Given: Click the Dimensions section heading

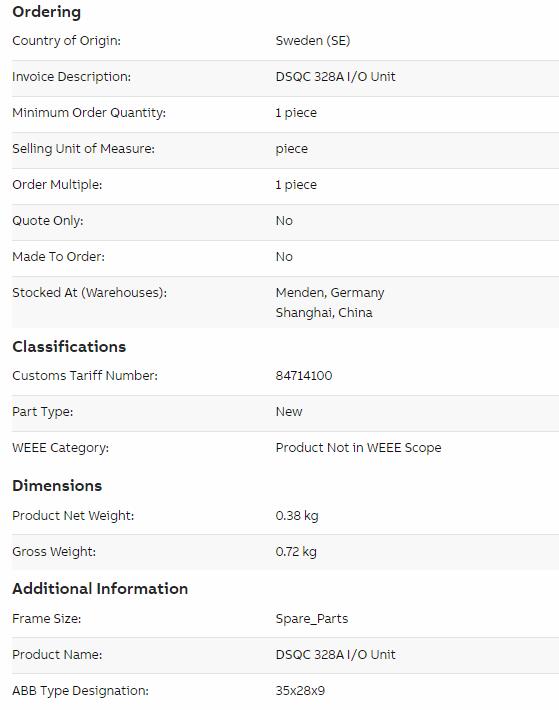Looking at the screenshot, I should [57, 485].
